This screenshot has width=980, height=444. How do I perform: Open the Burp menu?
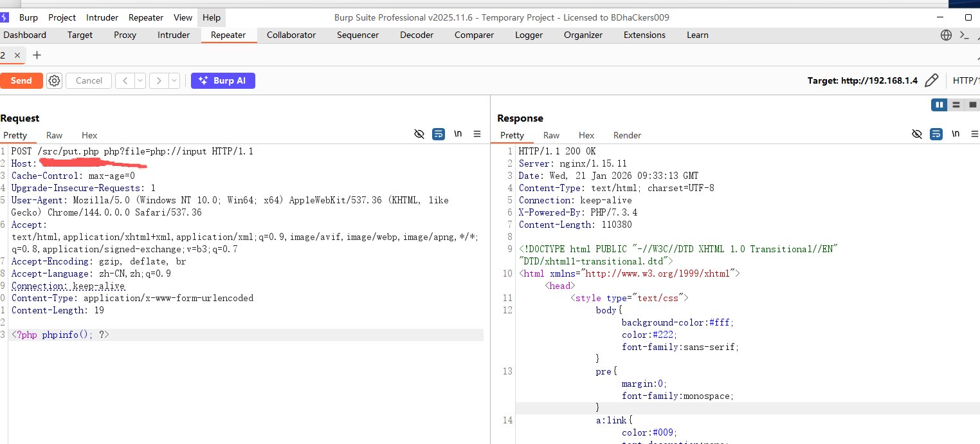point(28,17)
